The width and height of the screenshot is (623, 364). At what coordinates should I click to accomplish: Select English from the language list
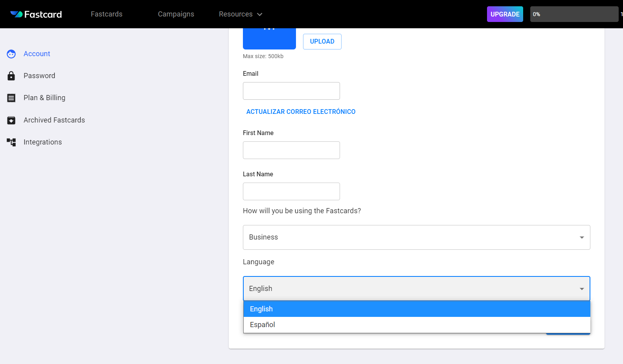[x=417, y=309]
